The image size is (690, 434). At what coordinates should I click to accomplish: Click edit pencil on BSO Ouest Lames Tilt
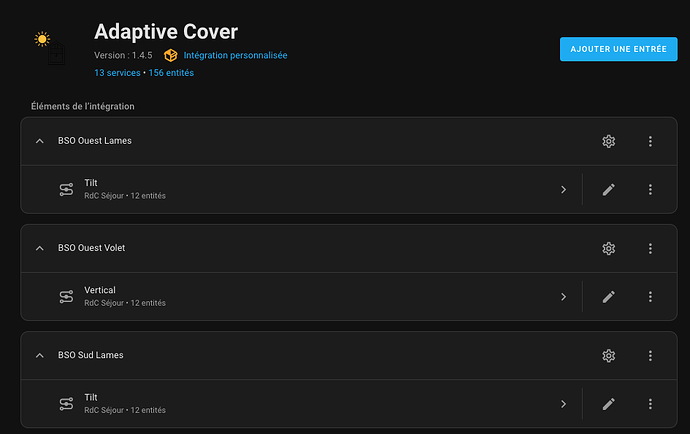(609, 190)
